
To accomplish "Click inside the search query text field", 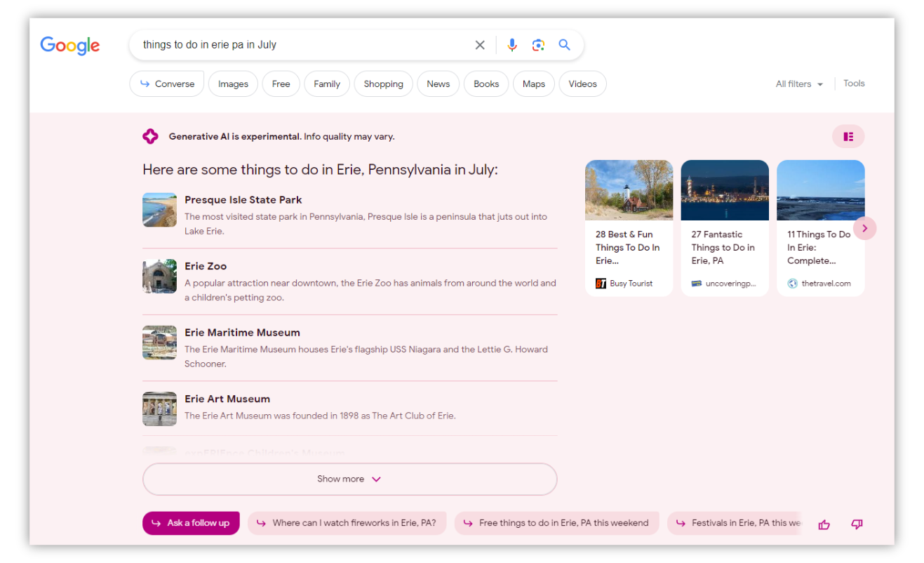I will coord(302,45).
